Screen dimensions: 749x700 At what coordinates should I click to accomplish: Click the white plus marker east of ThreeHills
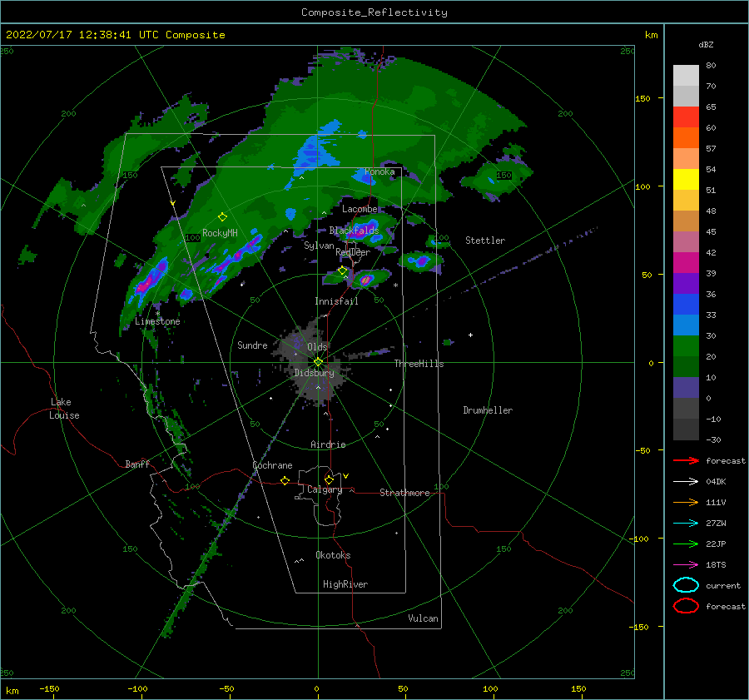[x=470, y=335]
